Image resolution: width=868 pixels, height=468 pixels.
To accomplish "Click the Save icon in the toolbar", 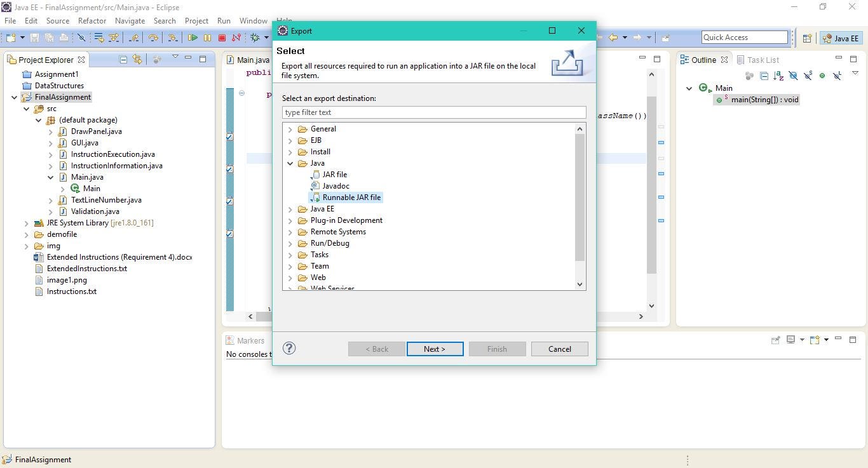I will 34,37.
